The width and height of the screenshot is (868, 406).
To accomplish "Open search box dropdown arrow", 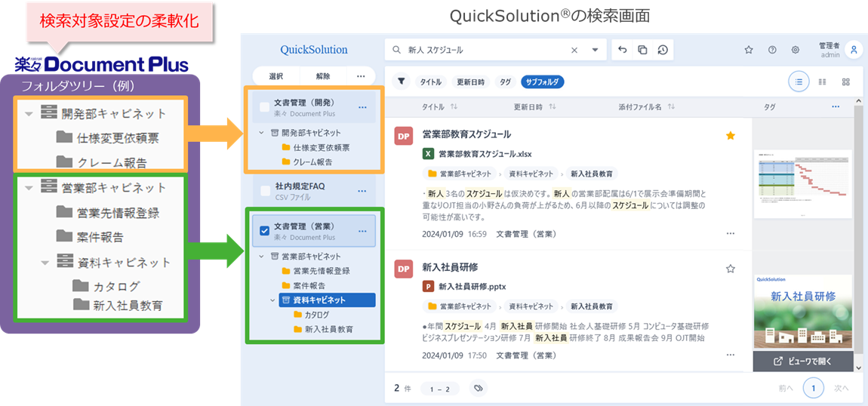I will (x=595, y=50).
